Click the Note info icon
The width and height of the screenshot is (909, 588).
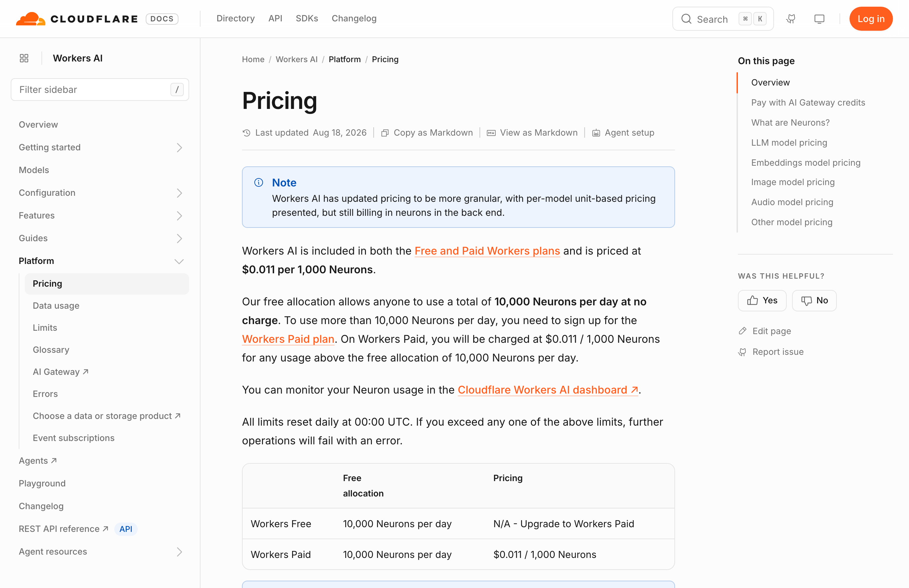(x=259, y=182)
